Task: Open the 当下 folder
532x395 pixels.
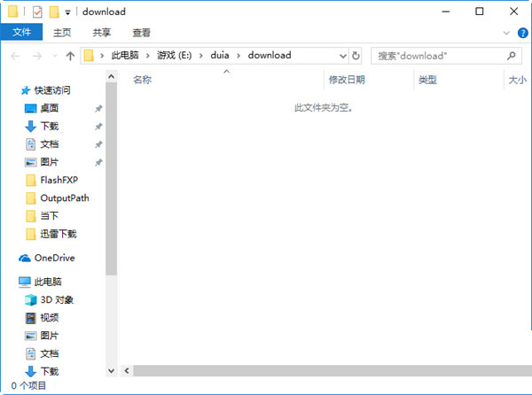Action: (50, 216)
